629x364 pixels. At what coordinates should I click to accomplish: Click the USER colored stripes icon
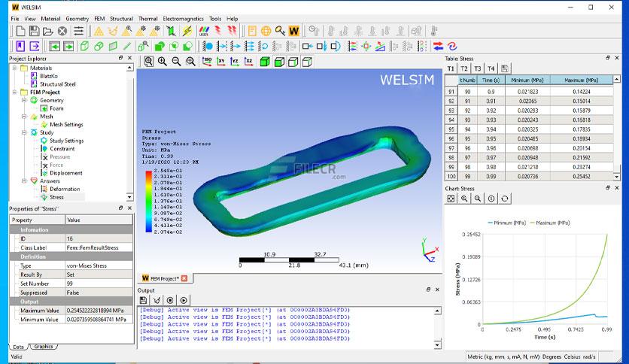[204, 31]
